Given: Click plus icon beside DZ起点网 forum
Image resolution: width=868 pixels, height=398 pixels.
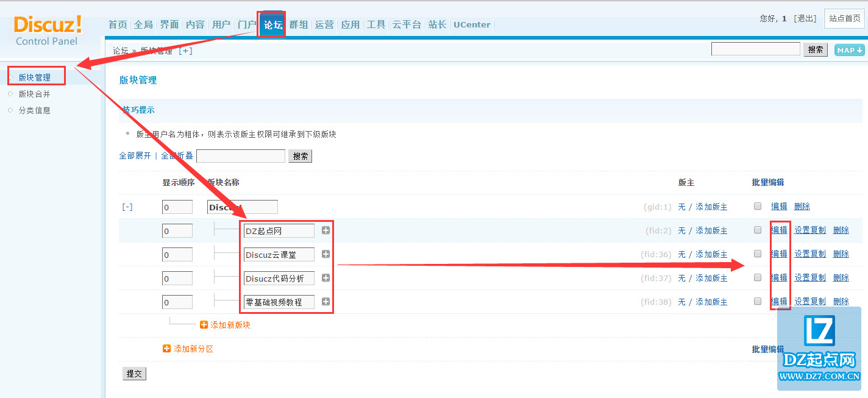Looking at the screenshot, I should pos(325,230).
